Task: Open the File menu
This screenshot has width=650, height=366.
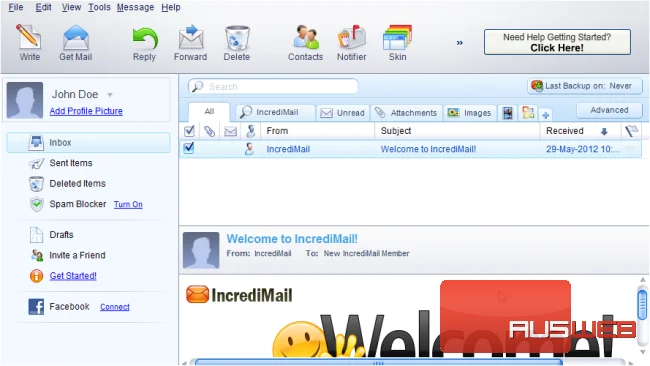Action: point(16,7)
